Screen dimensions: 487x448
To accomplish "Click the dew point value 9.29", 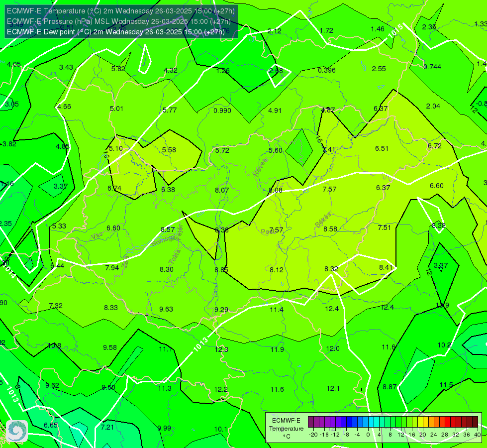I will (221, 310).
